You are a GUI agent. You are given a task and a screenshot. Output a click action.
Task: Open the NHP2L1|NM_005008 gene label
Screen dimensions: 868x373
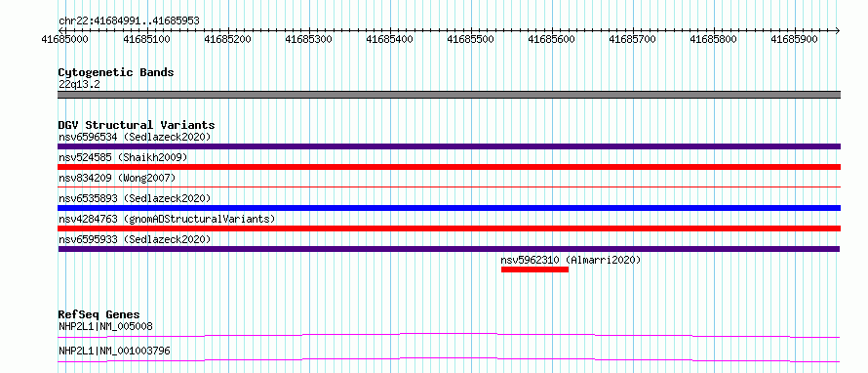[105, 326]
